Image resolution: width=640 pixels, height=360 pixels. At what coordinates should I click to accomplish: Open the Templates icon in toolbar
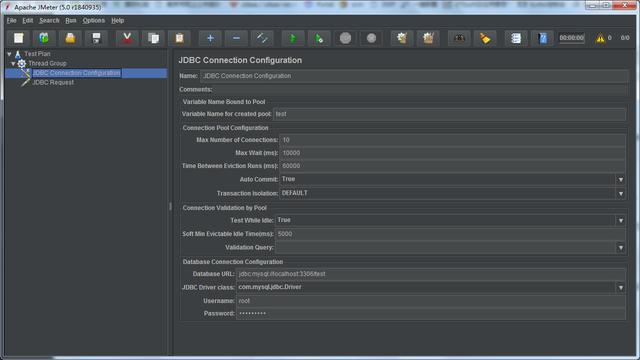(44, 38)
